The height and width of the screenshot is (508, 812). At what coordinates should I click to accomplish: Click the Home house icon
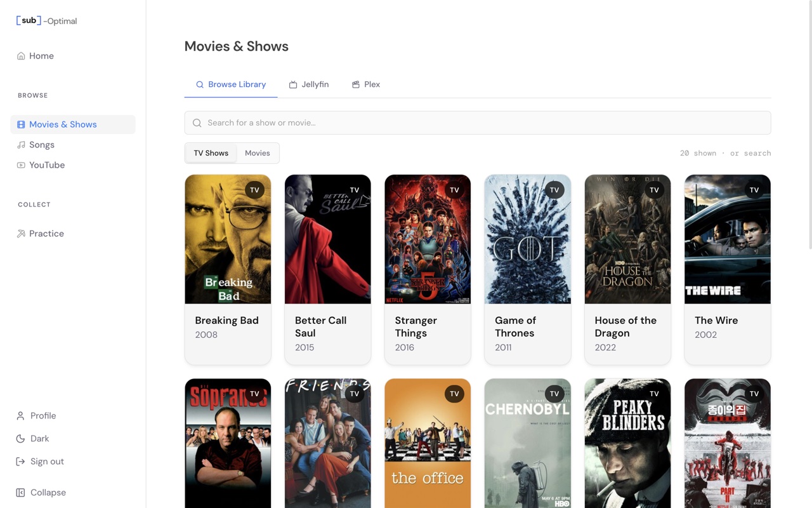click(21, 56)
